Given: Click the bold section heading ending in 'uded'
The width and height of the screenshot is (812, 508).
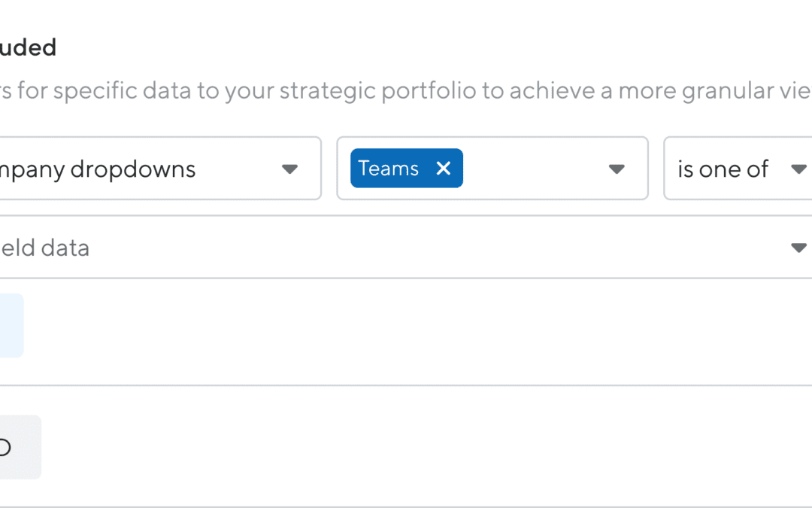Looking at the screenshot, I should [x=28, y=48].
